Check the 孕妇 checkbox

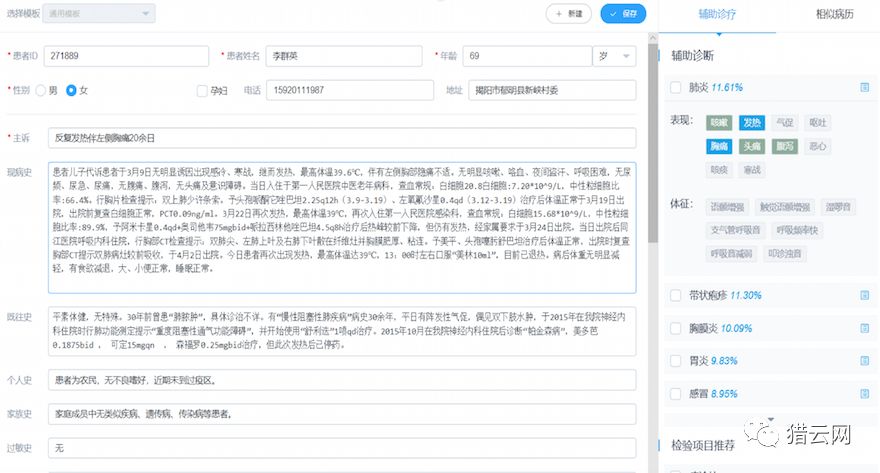pos(202,90)
